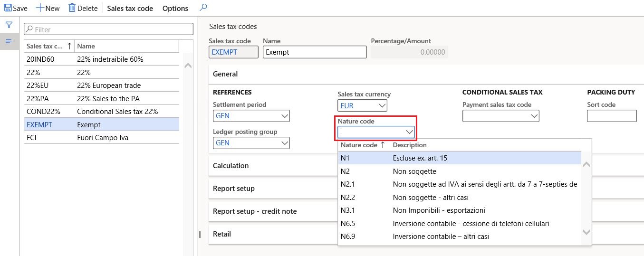The height and width of the screenshot is (256, 644).
Task: Click the Save disk icon
Action: [x=8, y=8]
